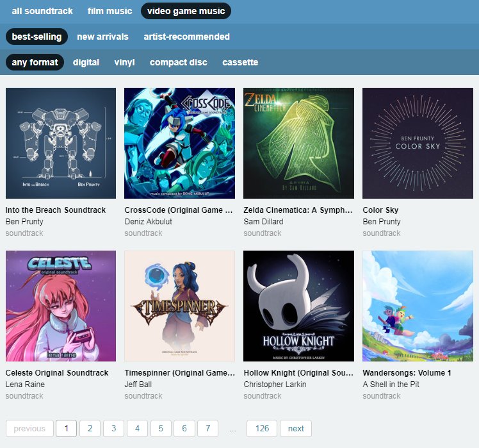Screen dimensions: 479x448
Task: Go to page 4
Action: (x=137, y=428)
